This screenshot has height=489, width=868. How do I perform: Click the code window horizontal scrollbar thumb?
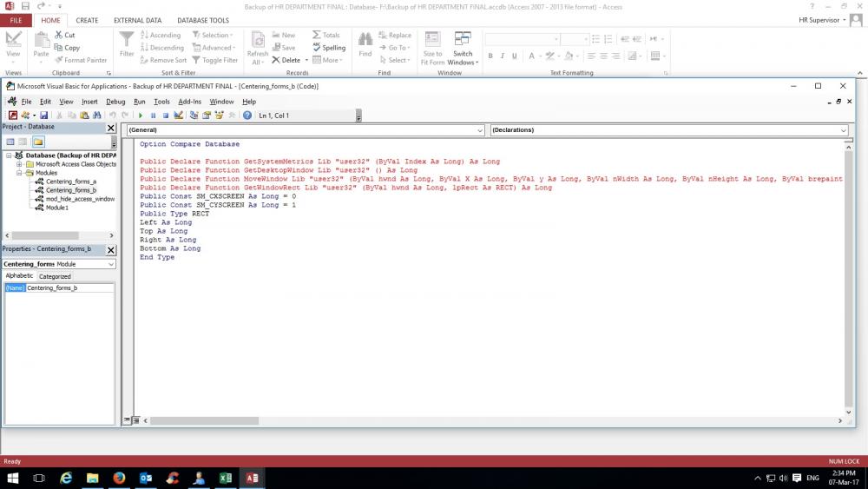pyautogui.click(x=204, y=421)
